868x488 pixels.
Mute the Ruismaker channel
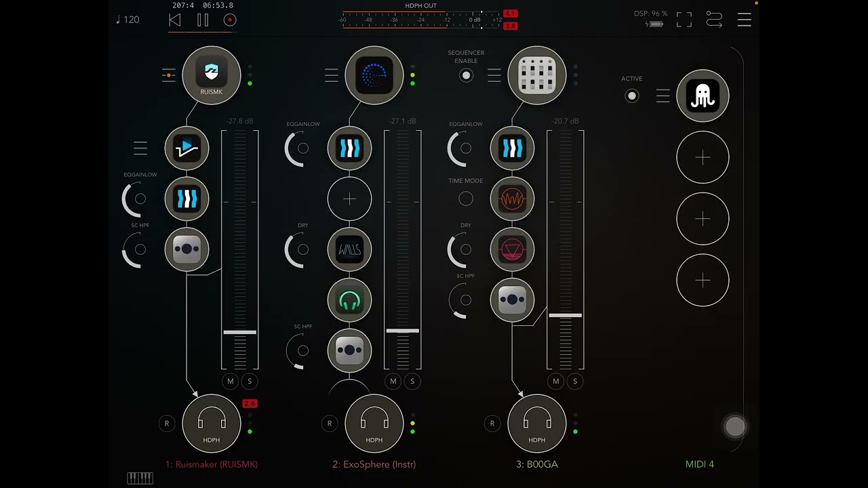click(231, 382)
